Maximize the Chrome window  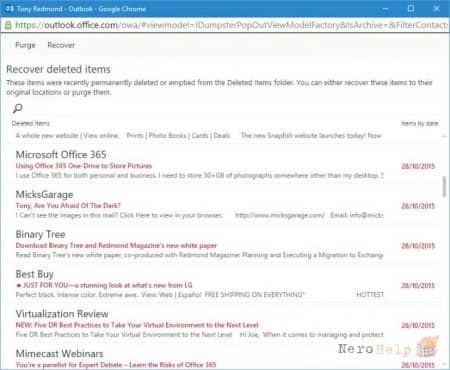(411, 8)
